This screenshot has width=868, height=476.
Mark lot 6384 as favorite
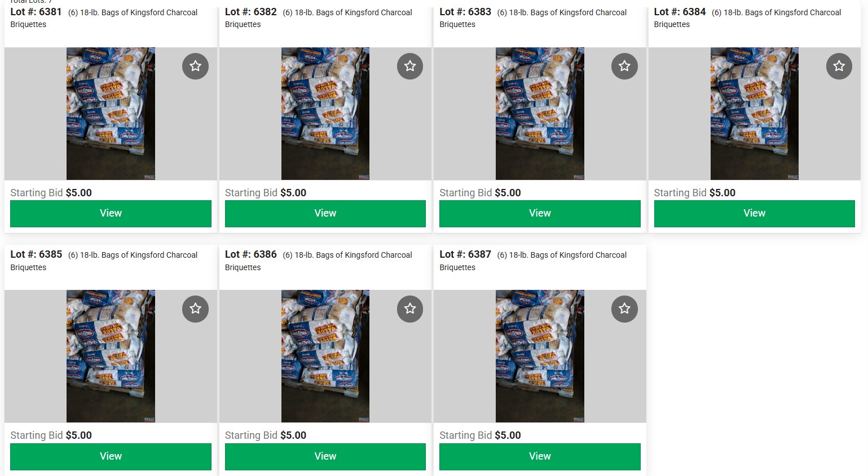pyautogui.click(x=839, y=66)
